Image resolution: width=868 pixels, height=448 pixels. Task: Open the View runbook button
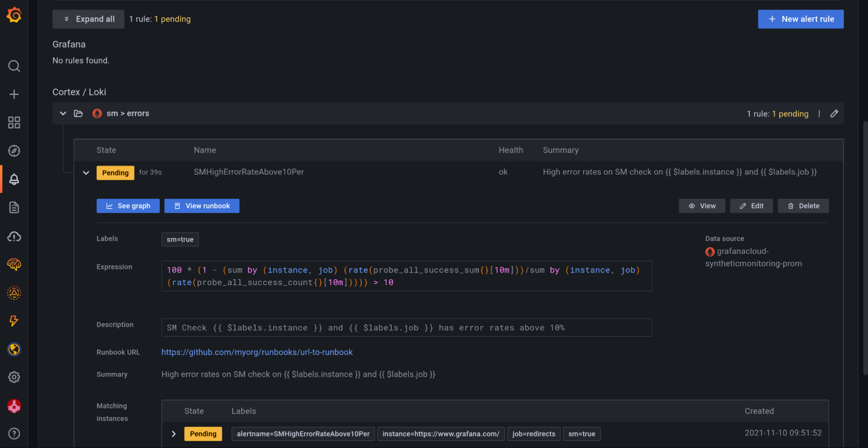click(x=202, y=206)
